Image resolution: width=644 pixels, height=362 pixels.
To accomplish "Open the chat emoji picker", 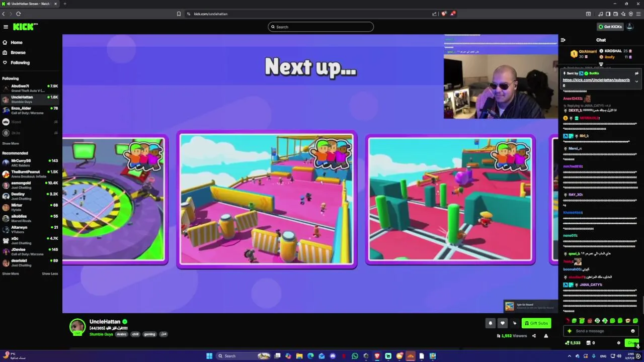I will [633, 331].
